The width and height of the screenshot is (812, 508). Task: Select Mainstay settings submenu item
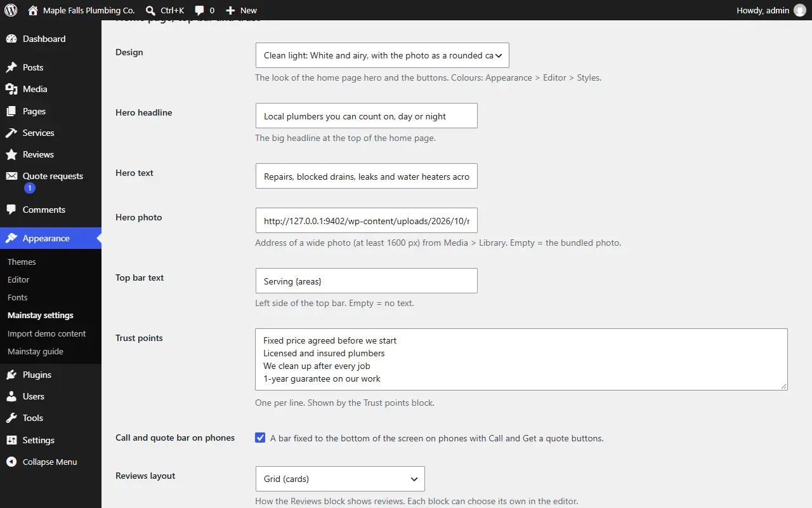tap(41, 315)
